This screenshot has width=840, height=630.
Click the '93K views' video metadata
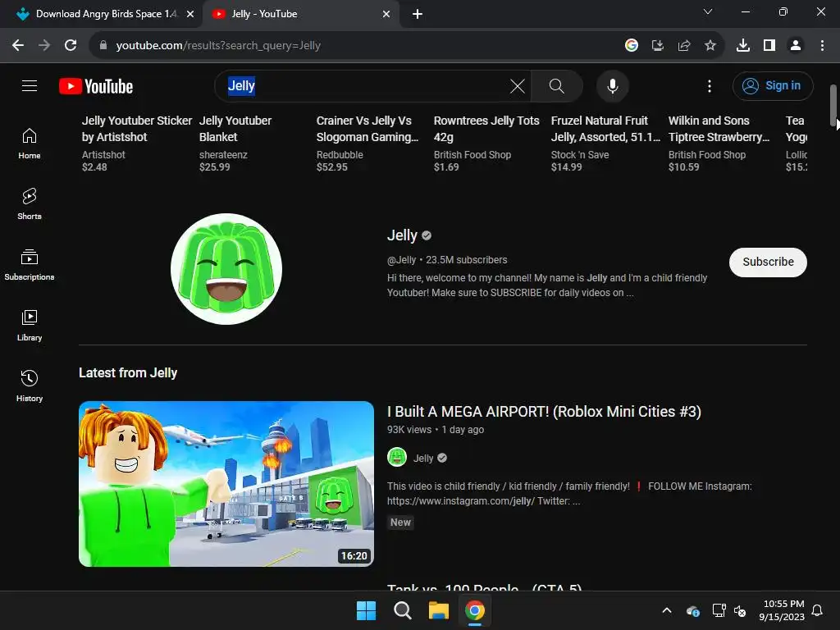coord(409,430)
